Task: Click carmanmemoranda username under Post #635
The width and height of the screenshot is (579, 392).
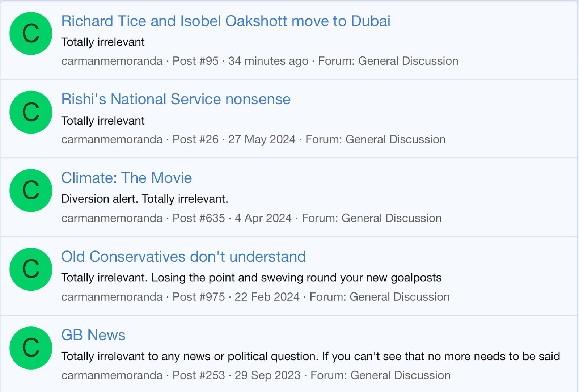Action: click(x=112, y=218)
